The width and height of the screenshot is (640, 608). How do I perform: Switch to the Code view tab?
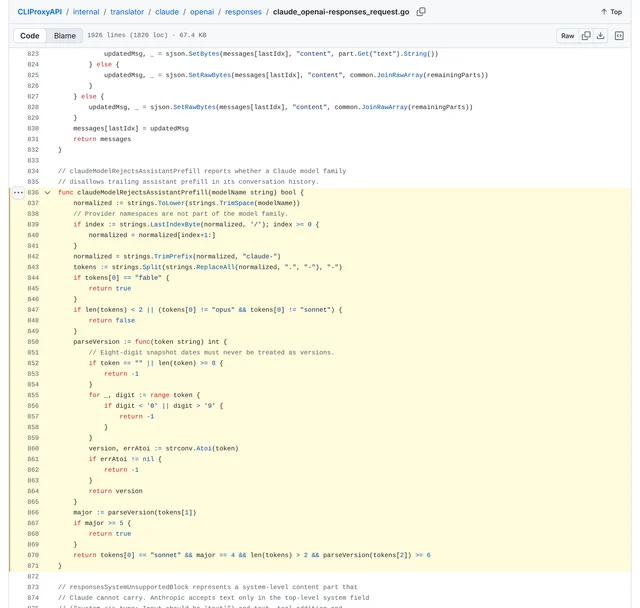[30, 36]
